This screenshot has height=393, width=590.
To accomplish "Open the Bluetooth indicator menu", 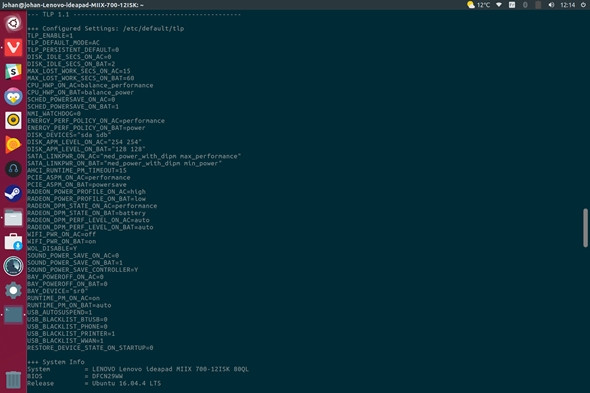I will coord(525,5).
